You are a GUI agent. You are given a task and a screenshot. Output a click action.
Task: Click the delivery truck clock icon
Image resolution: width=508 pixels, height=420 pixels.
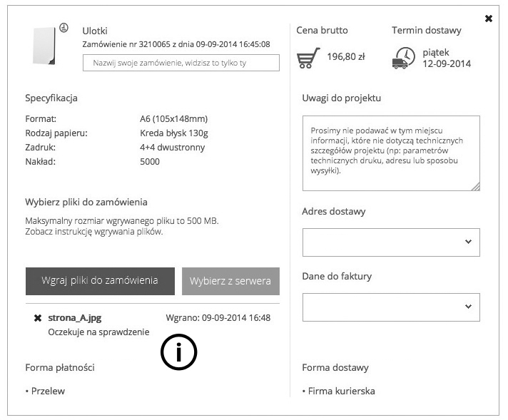403,58
